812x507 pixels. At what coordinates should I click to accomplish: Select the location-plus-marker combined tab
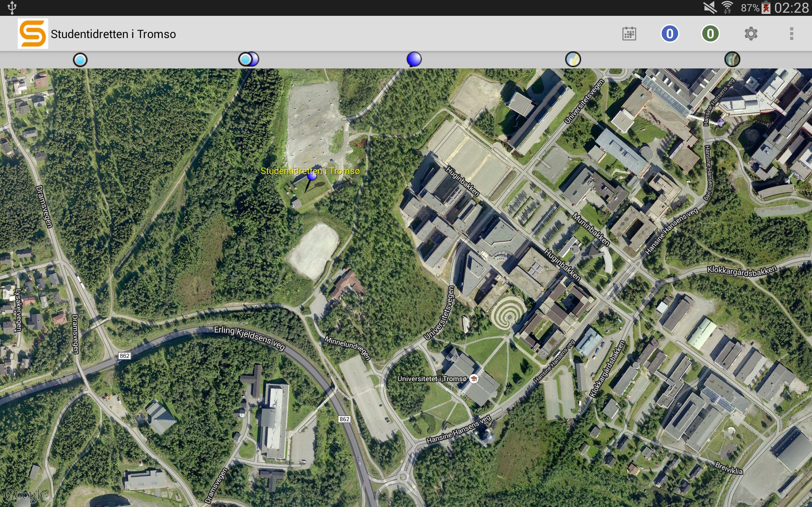(249, 59)
